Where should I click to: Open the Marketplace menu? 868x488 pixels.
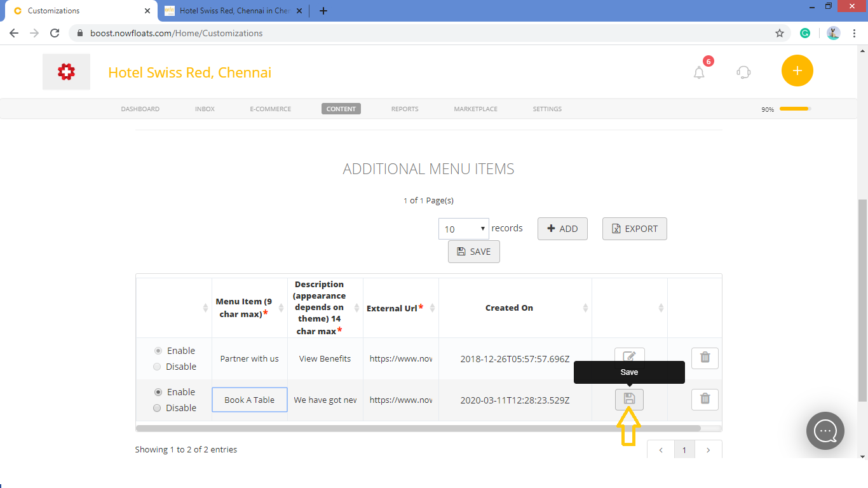(475, 109)
